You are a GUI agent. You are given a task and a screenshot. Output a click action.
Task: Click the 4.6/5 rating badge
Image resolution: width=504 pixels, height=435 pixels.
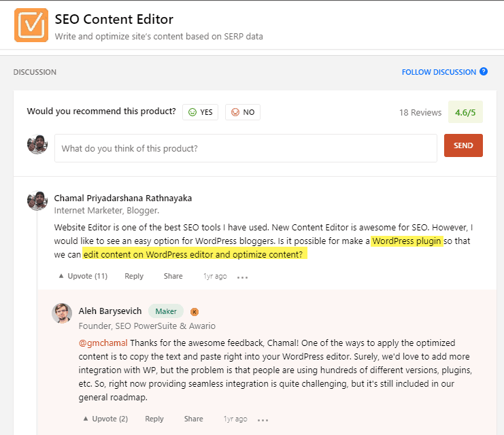pyautogui.click(x=465, y=112)
